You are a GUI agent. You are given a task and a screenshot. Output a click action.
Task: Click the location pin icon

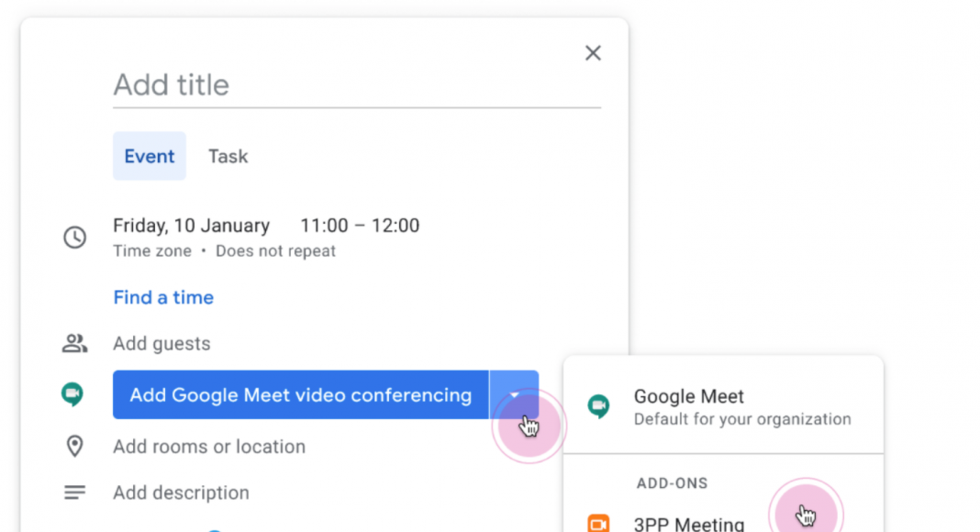click(x=74, y=446)
